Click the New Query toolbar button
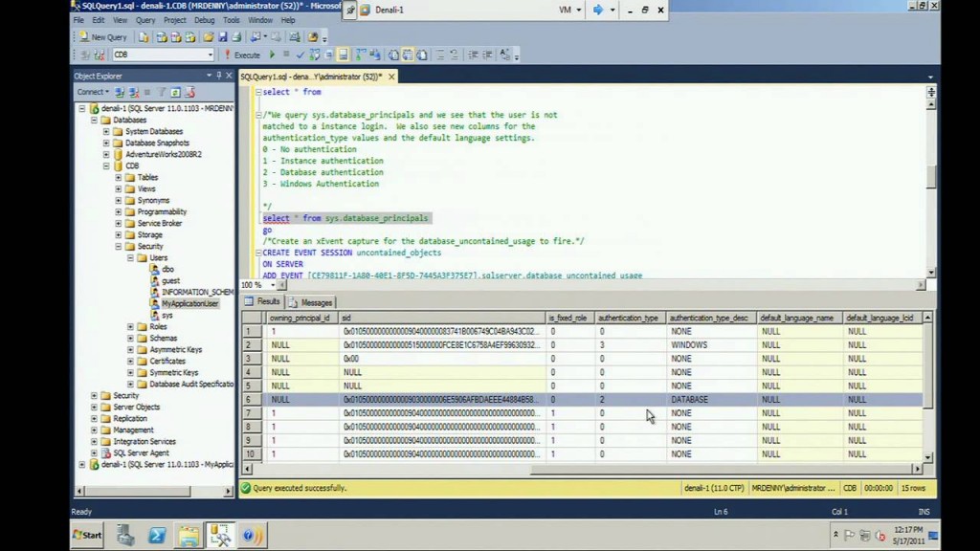The image size is (980, 551). pos(102,37)
